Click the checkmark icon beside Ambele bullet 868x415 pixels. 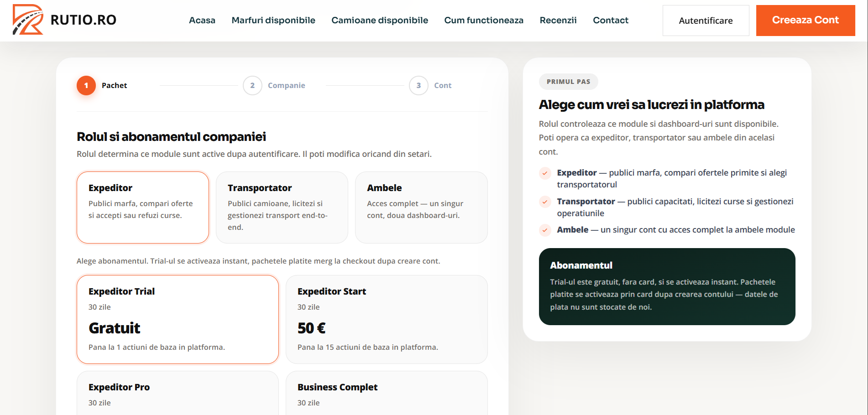coord(545,230)
